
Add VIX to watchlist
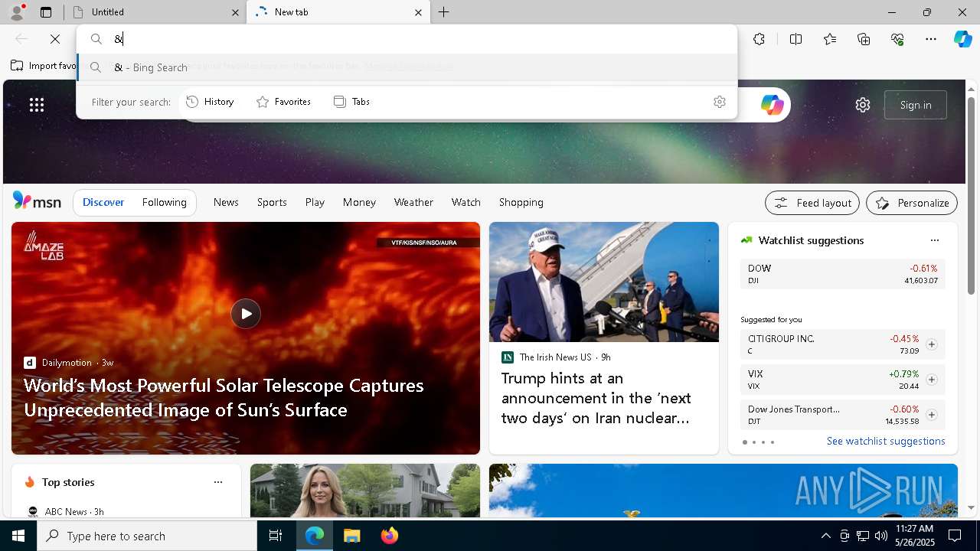point(931,380)
